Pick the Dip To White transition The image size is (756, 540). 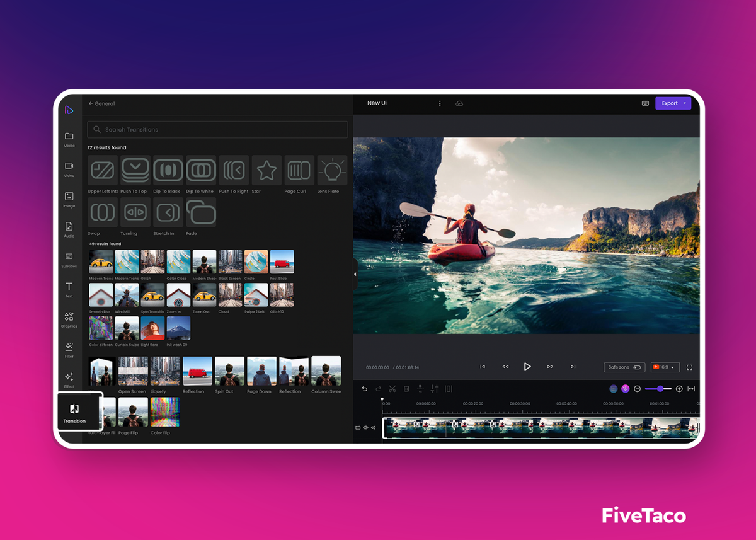[x=201, y=171]
